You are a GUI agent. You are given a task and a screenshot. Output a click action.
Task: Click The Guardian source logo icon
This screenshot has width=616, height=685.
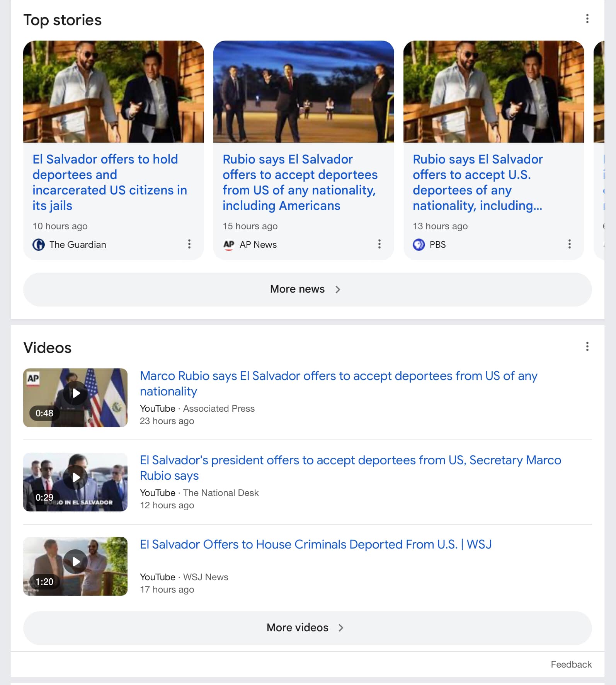pos(39,245)
